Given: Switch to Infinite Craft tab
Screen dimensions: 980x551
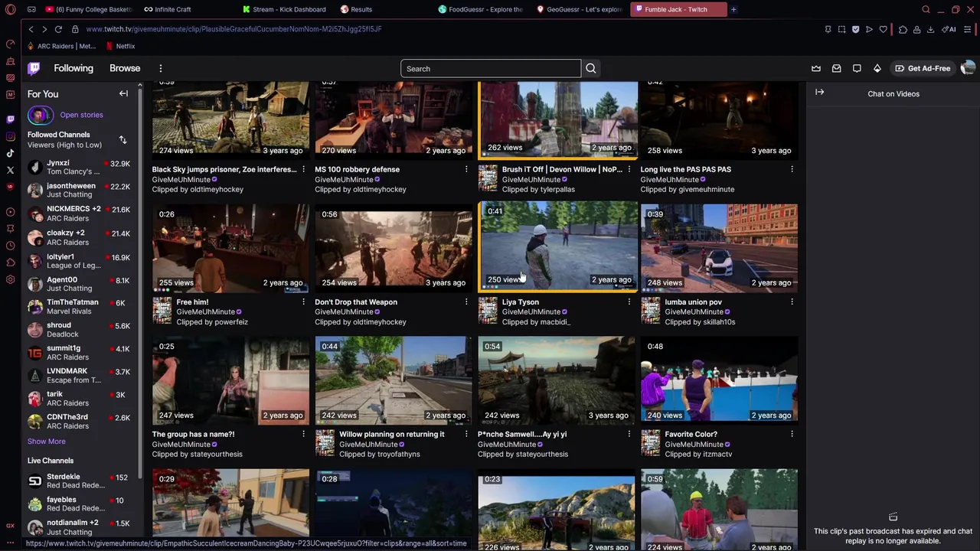Looking at the screenshot, I should [x=186, y=9].
